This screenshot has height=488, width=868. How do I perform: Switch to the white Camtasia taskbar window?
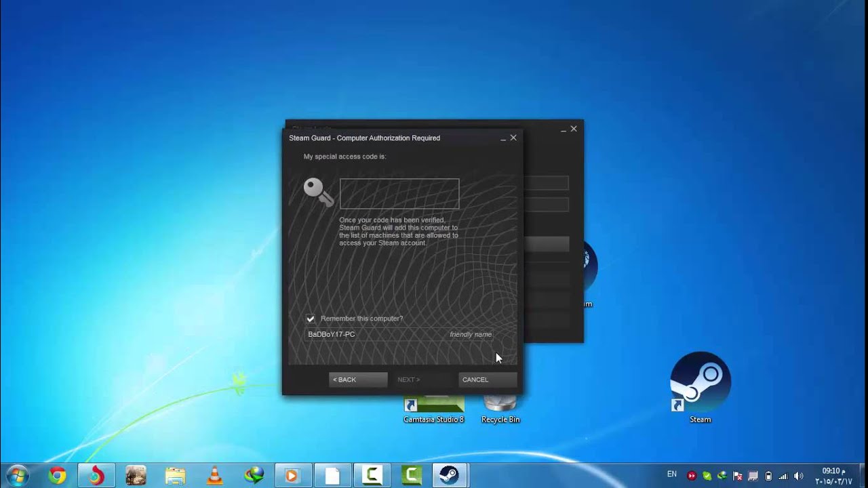point(372,476)
